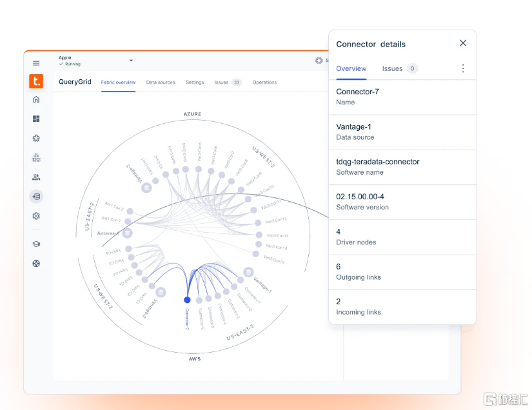Select the Van3-Con12 node
Image resolution: width=532 pixels, height=410 pixels.
point(258,223)
